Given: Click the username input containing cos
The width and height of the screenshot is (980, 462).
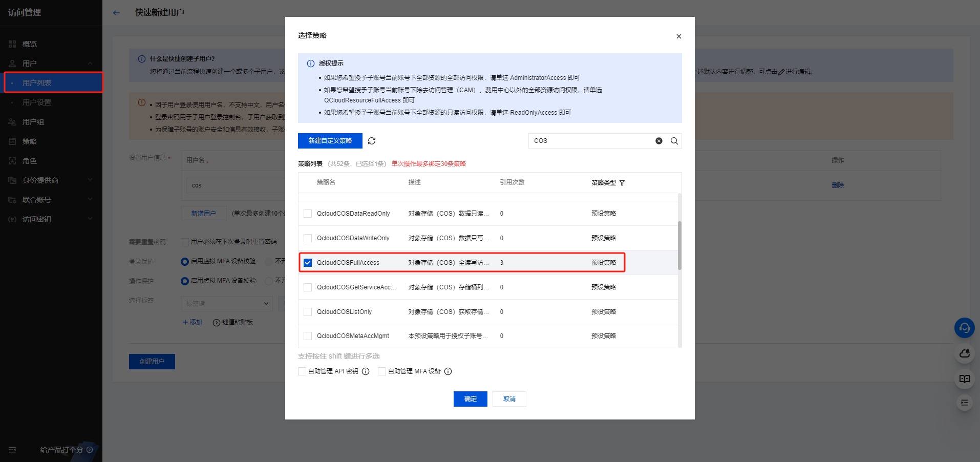Looking at the screenshot, I should tap(236, 185).
